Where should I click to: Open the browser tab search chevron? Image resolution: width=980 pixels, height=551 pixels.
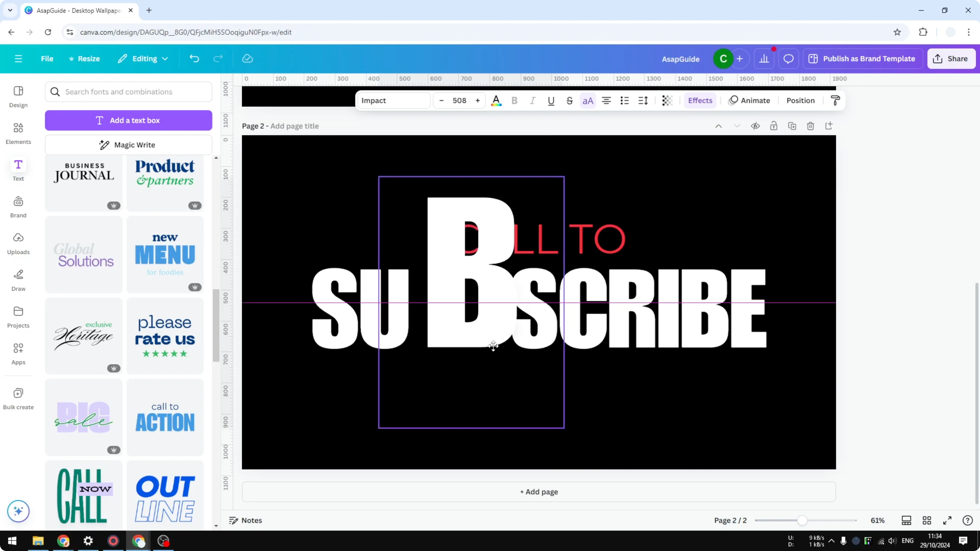point(10,10)
